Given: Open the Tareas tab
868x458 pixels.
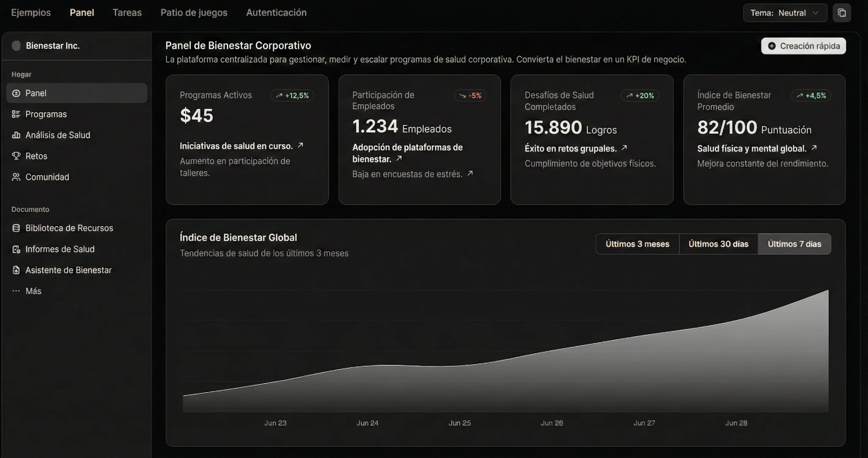Looking at the screenshot, I should tap(127, 12).
